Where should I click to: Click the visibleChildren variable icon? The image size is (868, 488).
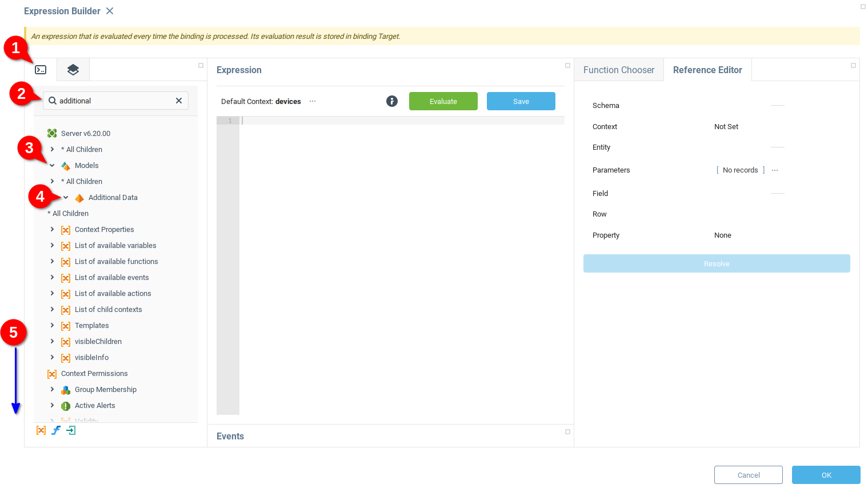pyautogui.click(x=66, y=342)
